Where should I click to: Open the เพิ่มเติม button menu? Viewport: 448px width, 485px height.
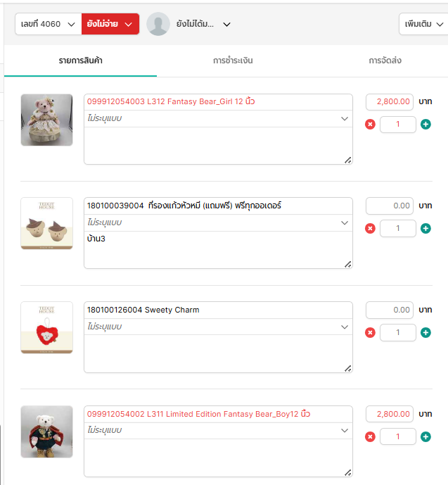[424, 24]
